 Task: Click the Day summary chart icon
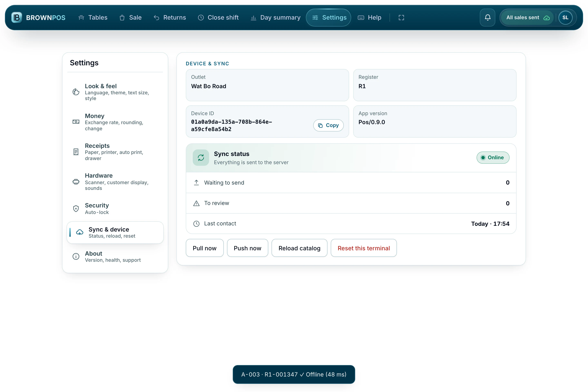coord(254,18)
